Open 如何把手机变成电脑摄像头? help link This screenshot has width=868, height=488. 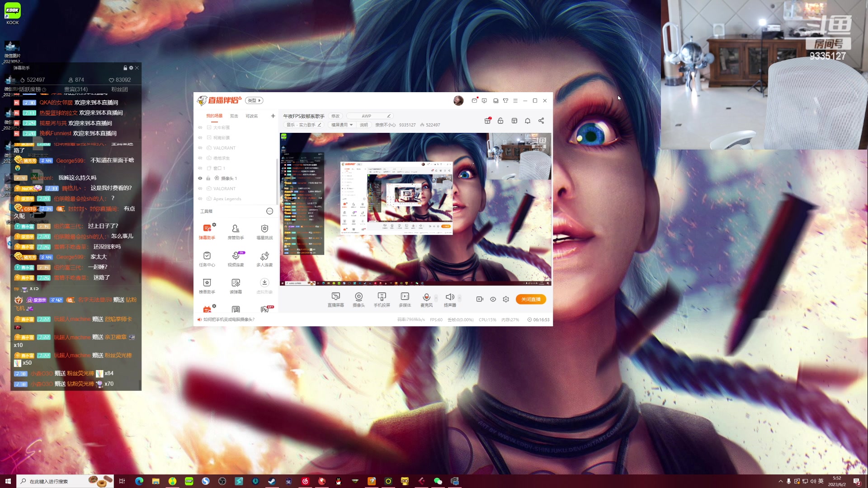[x=229, y=319]
